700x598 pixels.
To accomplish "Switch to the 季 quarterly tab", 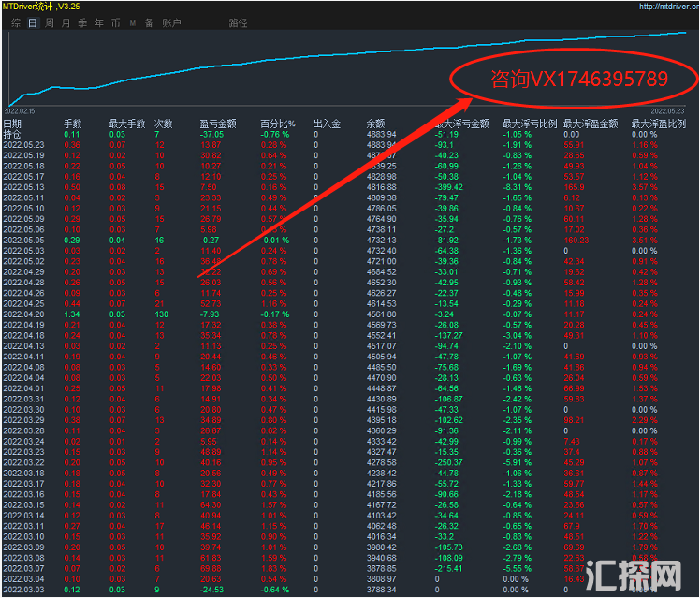I will tap(82, 22).
